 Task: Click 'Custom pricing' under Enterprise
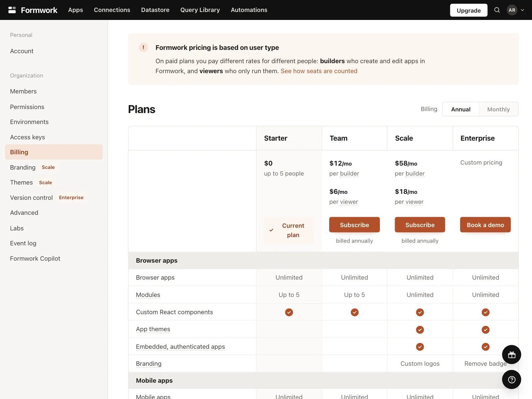481,163
